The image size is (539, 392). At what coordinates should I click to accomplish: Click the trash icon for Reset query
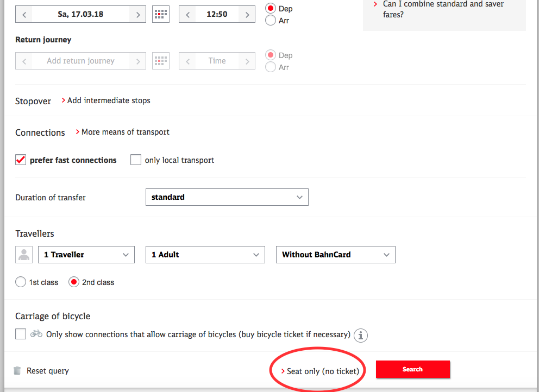(17, 371)
